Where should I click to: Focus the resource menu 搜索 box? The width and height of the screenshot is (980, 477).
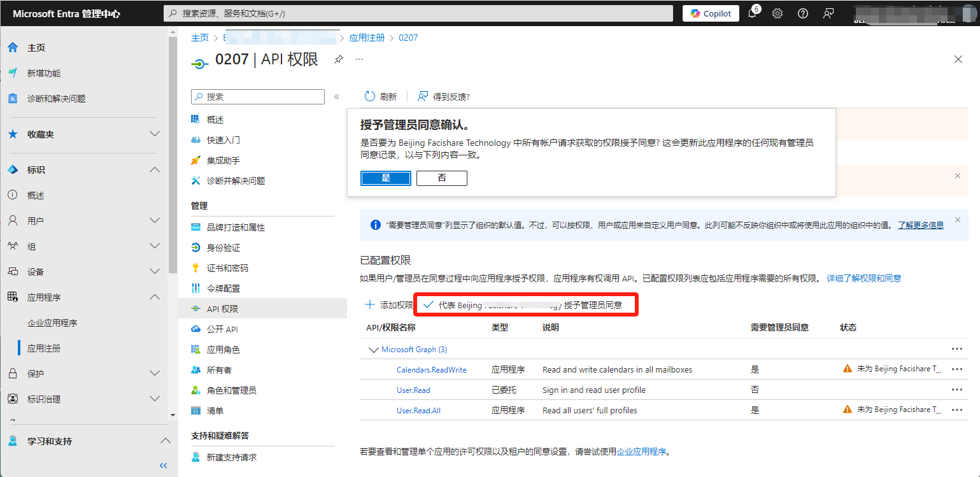click(x=258, y=97)
